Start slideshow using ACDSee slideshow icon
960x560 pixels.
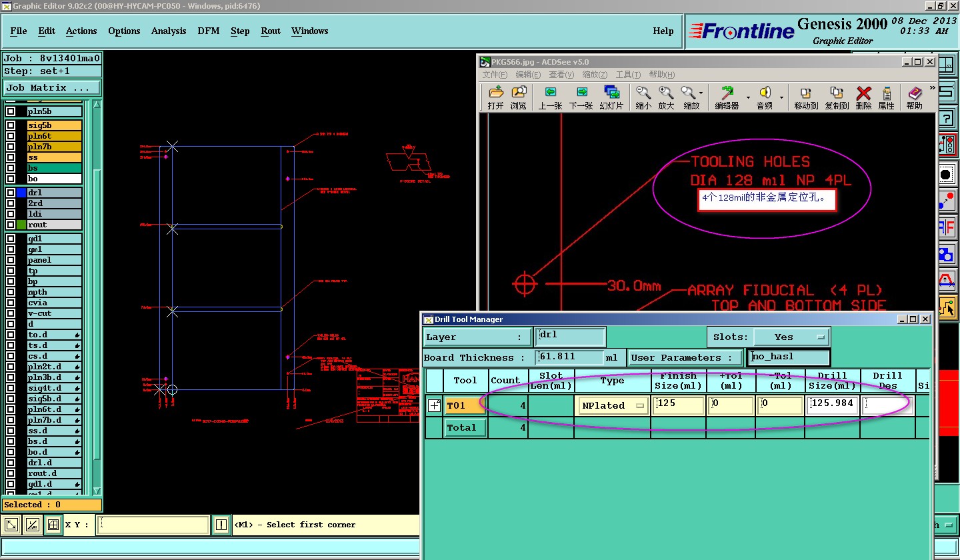[611, 92]
